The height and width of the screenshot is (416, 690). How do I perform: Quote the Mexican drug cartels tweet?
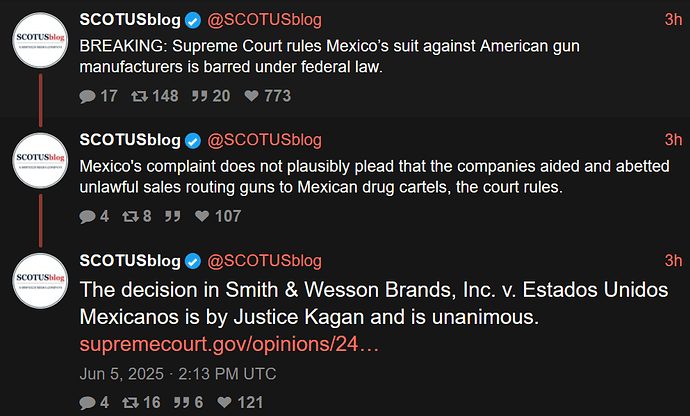(x=172, y=215)
